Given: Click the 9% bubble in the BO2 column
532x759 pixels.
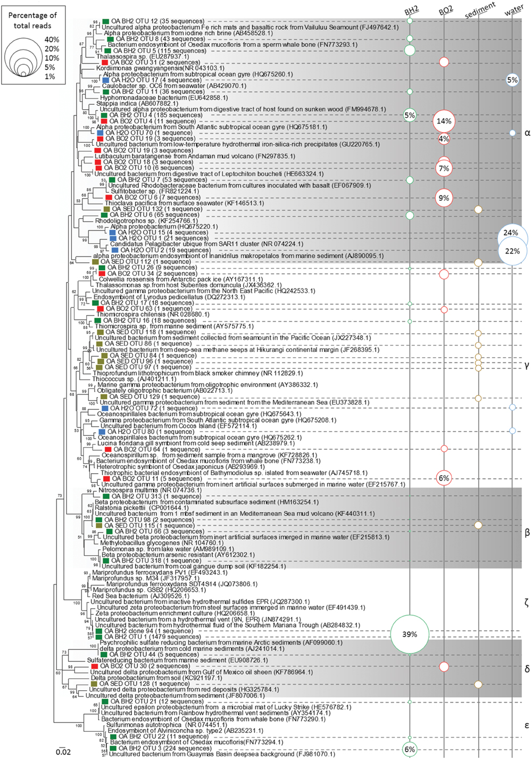Looking at the screenshot, I should (x=444, y=198).
